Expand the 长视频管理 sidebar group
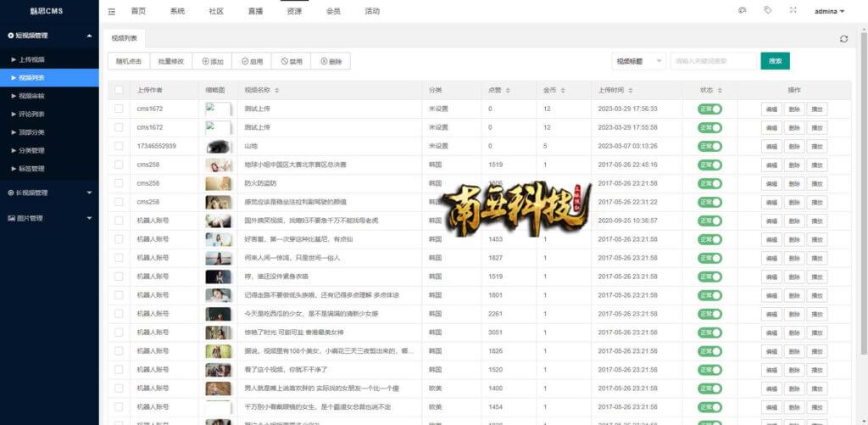Image resolution: width=868 pixels, height=425 pixels. [x=49, y=193]
